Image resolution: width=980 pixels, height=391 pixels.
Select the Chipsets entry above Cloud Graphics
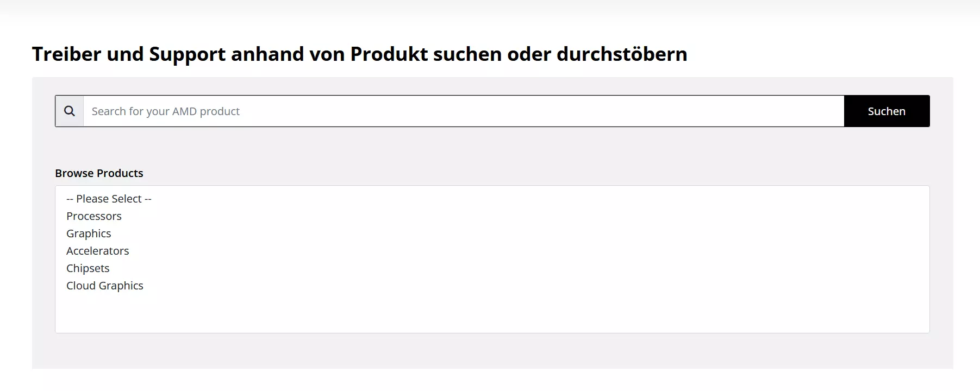(x=492, y=268)
